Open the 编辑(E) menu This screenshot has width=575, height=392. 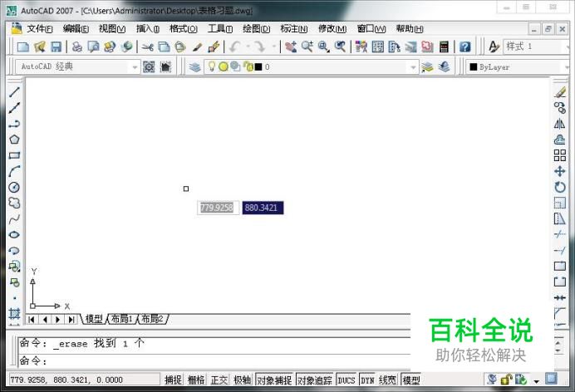pyautogui.click(x=76, y=28)
